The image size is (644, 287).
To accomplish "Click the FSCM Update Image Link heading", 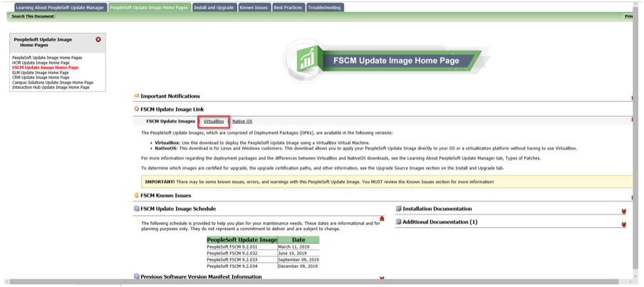I will point(172,109).
